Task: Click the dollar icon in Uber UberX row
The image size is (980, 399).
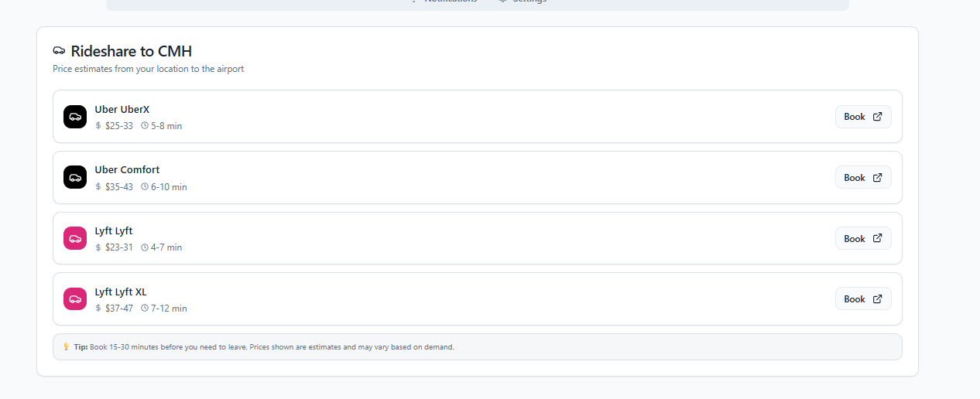Action: tap(98, 126)
